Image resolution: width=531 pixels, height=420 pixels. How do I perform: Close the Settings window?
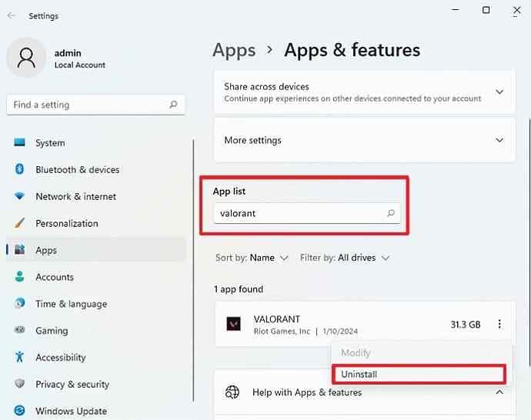coord(517,10)
